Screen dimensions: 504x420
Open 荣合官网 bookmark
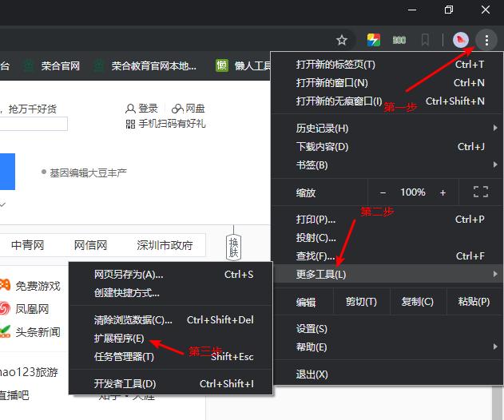click(53, 66)
